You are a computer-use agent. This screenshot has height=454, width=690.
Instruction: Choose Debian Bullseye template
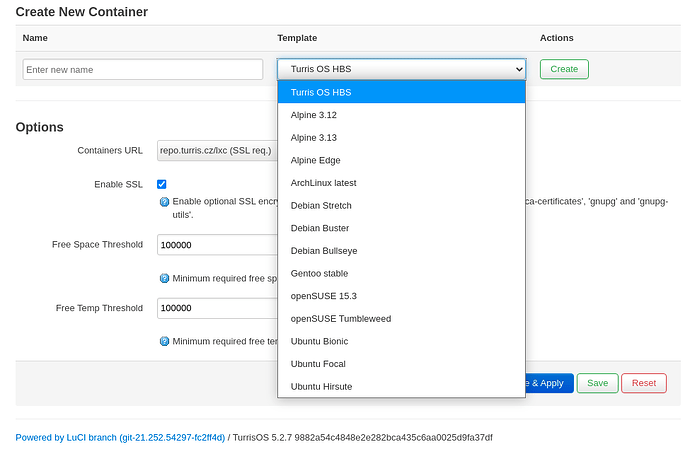401,251
